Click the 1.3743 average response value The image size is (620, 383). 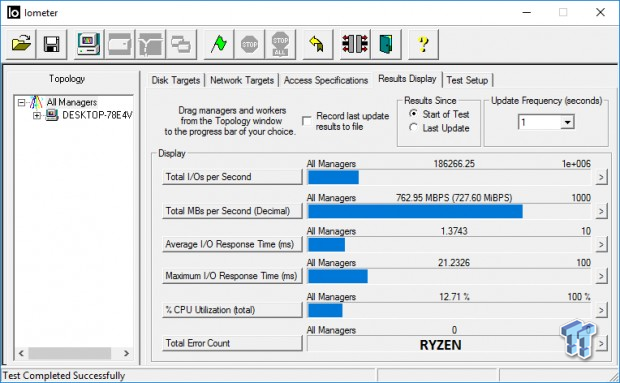454,231
